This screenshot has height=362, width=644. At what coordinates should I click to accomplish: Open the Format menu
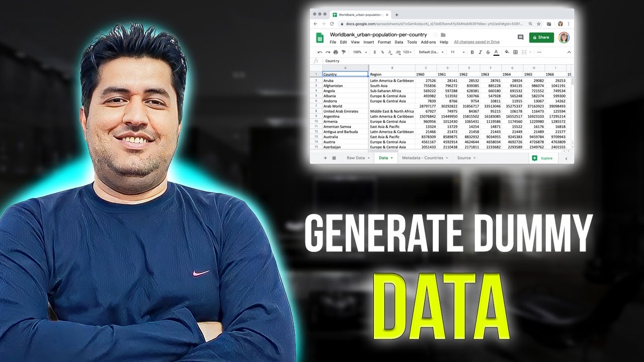tap(384, 42)
